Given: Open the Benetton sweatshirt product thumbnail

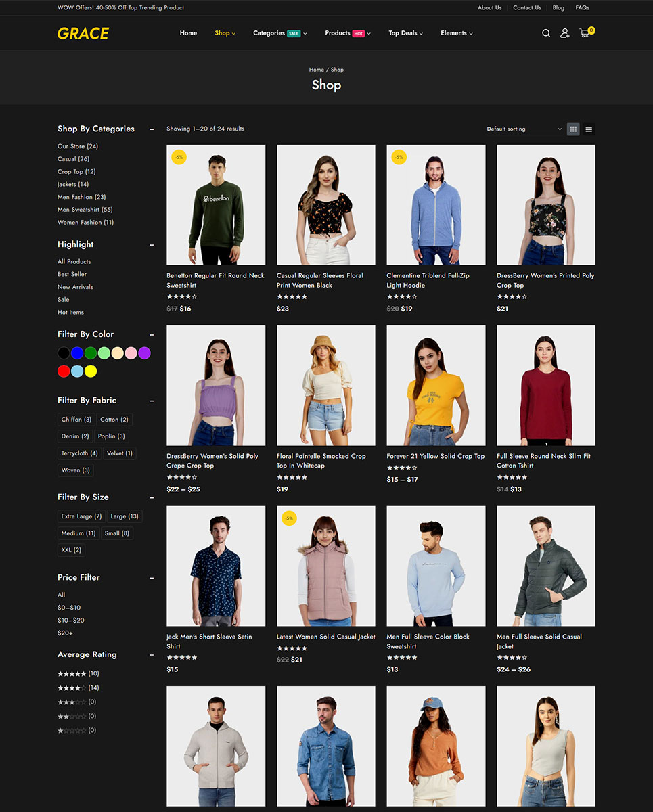Looking at the screenshot, I should [216, 204].
